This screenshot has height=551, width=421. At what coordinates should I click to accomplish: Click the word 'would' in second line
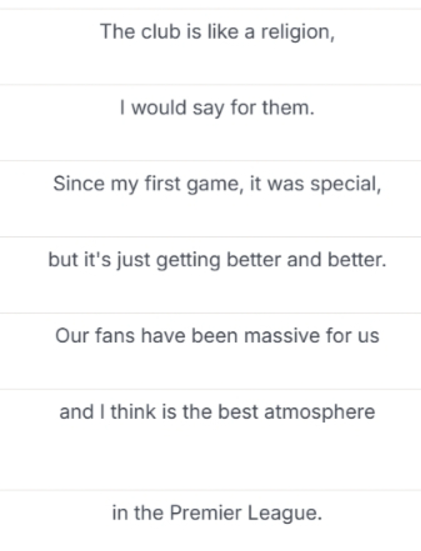pos(159,108)
